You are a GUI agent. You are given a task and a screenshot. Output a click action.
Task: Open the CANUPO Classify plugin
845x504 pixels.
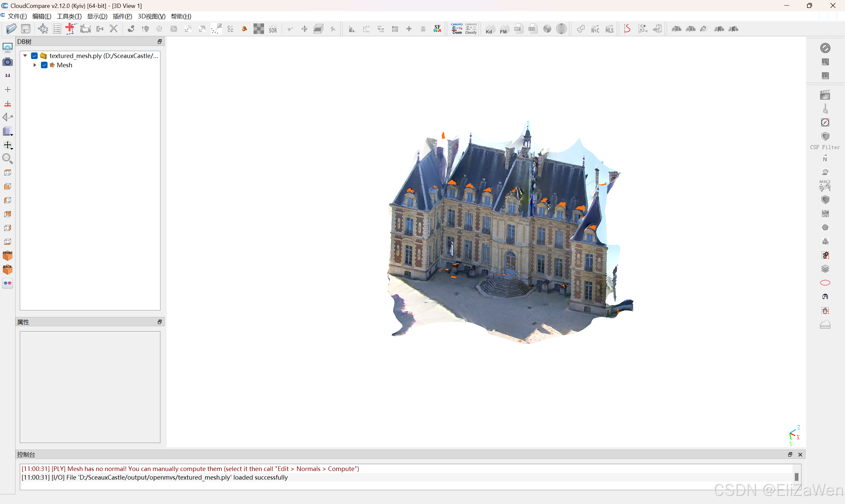471,29
